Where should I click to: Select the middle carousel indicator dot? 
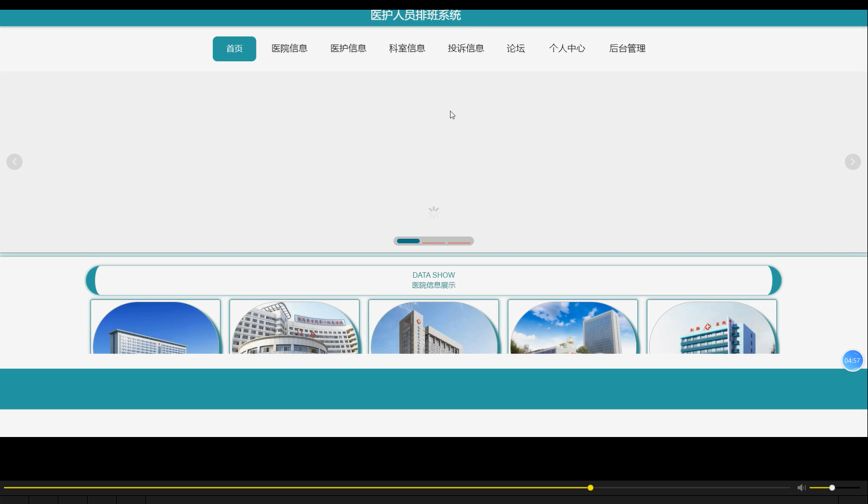click(x=433, y=241)
